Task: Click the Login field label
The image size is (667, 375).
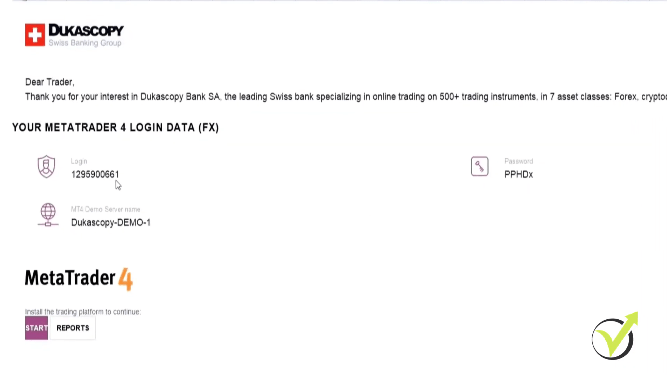Action: pos(79,161)
